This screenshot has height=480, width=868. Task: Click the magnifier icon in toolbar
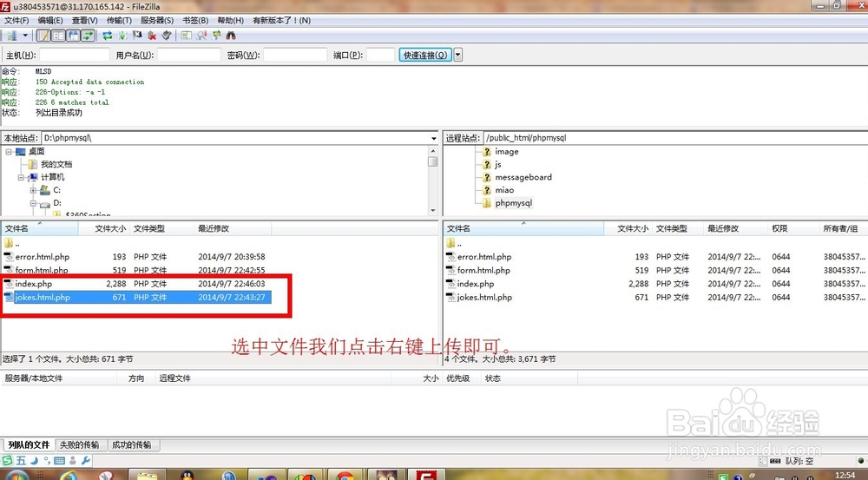tap(201, 36)
